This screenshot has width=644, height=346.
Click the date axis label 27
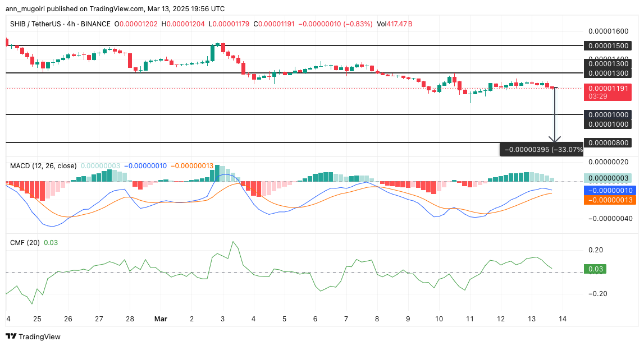pyautogui.click(x=99, y=319)
